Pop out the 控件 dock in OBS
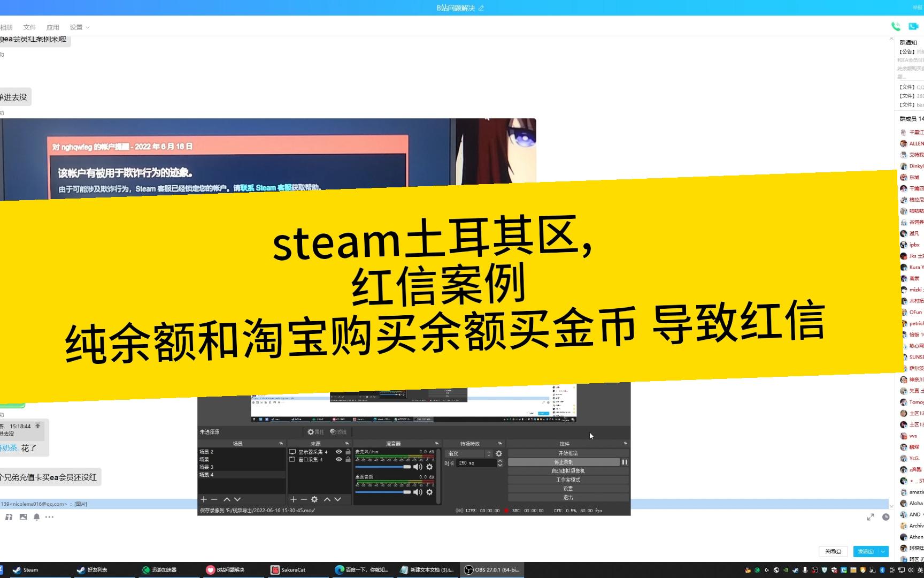 click(625, 444)
